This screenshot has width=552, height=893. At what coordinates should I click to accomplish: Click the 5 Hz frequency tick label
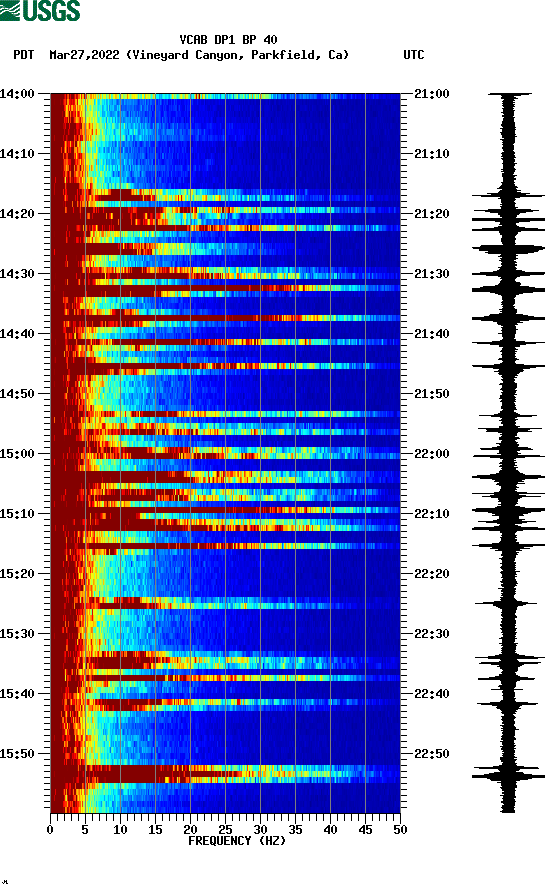[85, 830]
